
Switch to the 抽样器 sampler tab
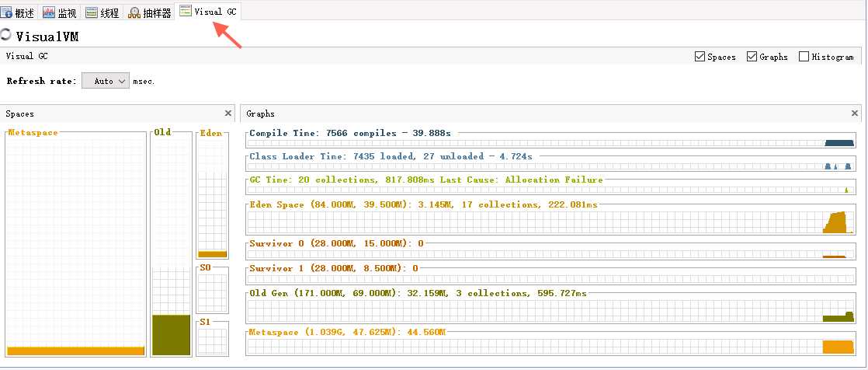(150, 12)
